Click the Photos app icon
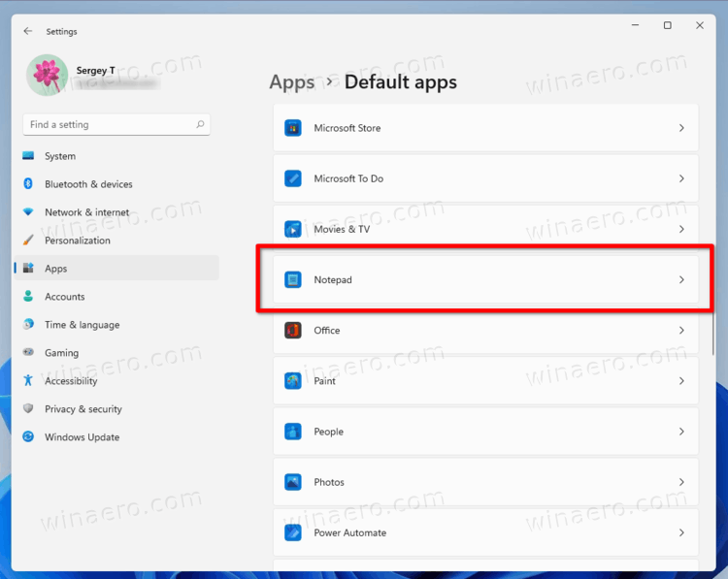Screen dimensions: 728x579 pyautogui.click(x=293, y=482)
